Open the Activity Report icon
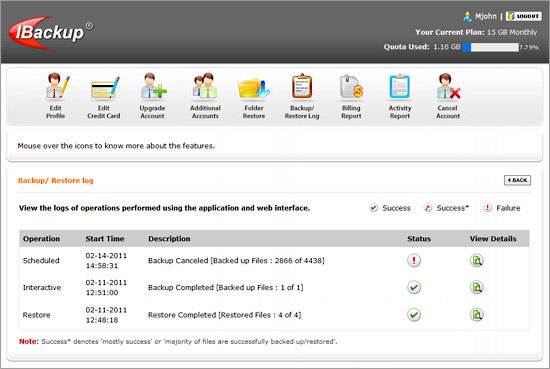This screenshot has width=550, height=369. (x=400, y=86)
